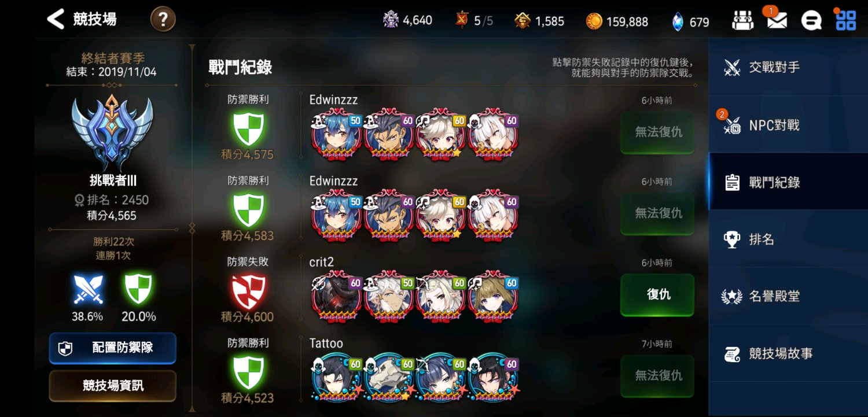
Task: Tap the gold coin currency icon
Action: pos(594,21)
